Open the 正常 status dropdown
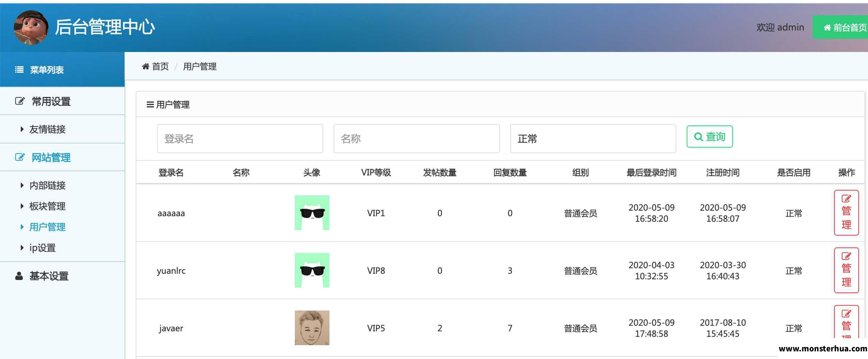868x359 pixels. 593,139
